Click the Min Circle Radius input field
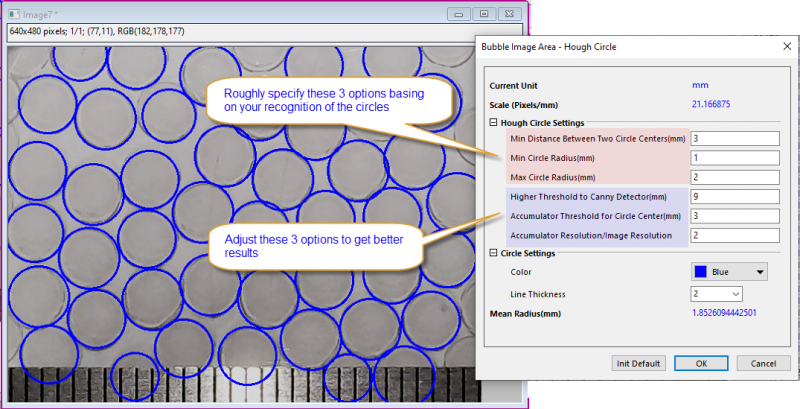Screen dimensions: 800x409 tap(734, 158)
